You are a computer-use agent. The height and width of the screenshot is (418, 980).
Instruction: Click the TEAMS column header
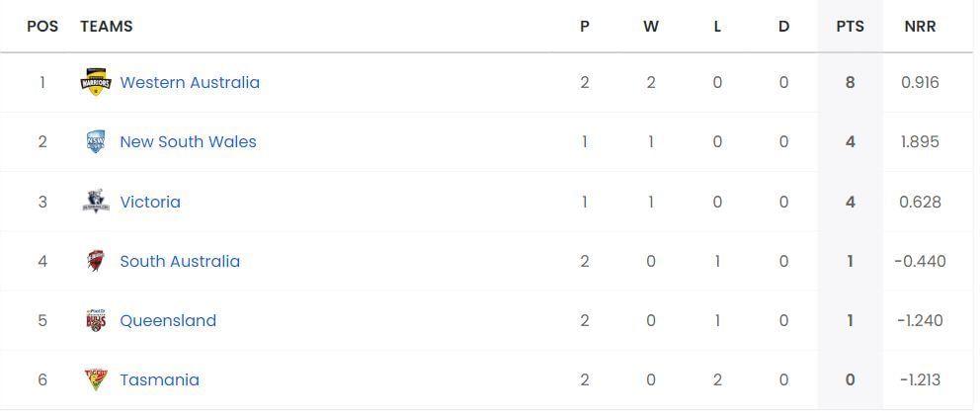coord(107,27)
